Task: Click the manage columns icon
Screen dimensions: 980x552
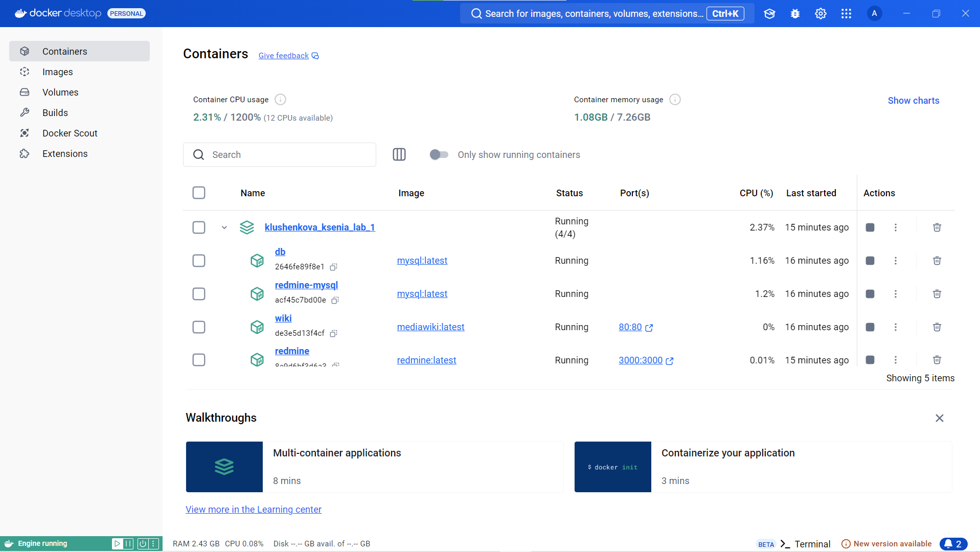Action: [x=399, y=154]
